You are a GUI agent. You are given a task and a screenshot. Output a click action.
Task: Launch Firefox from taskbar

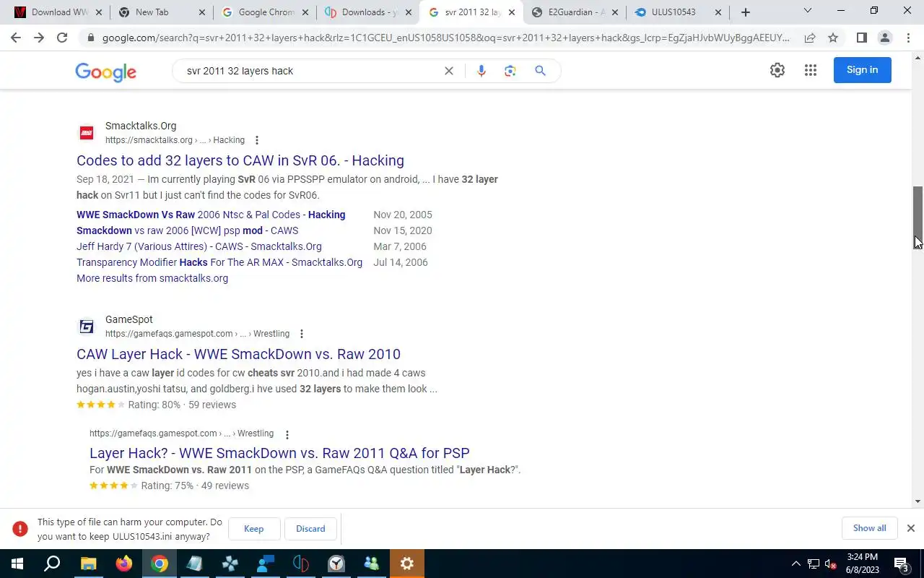click(123, 564)
